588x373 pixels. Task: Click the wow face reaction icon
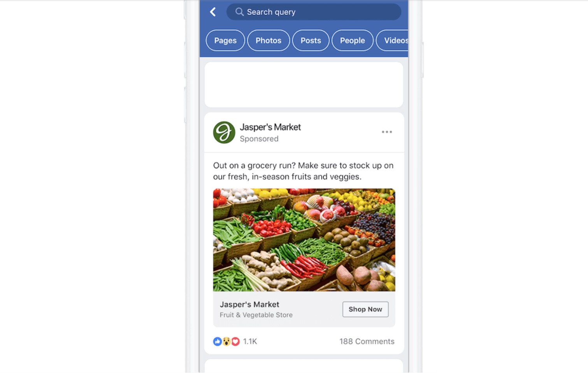coord(226,341)
